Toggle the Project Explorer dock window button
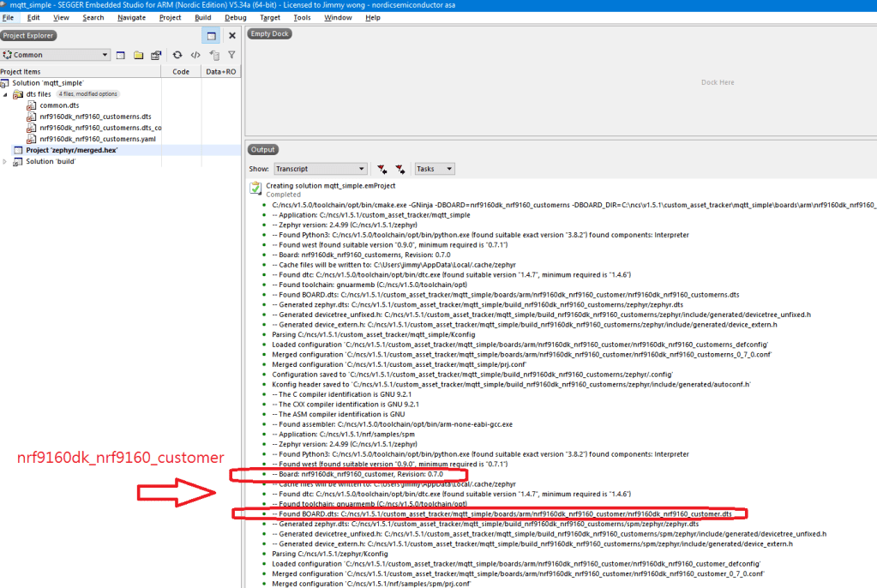Screen dimensions: 877x588 (x=210, y=36)
